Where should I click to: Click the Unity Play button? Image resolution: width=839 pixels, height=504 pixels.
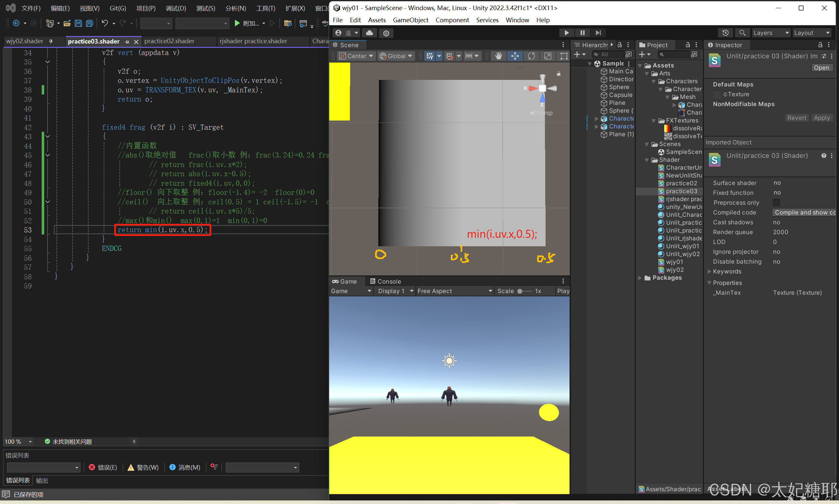point(566,33)
